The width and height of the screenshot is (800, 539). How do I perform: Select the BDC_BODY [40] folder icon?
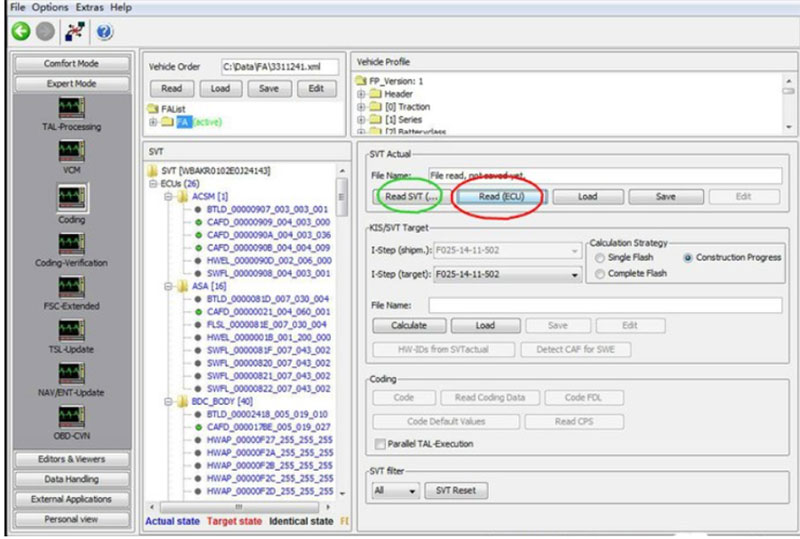pyautogui.click(x=183, y=401)
